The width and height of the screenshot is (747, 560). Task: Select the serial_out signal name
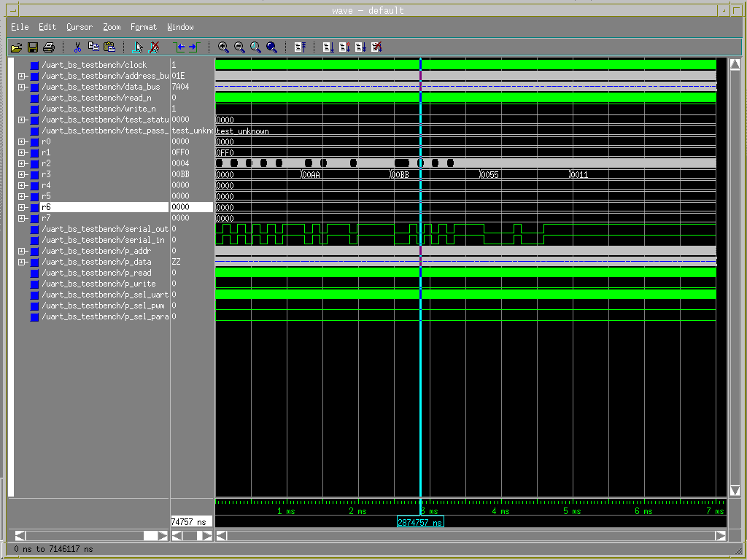click(104, 229)
